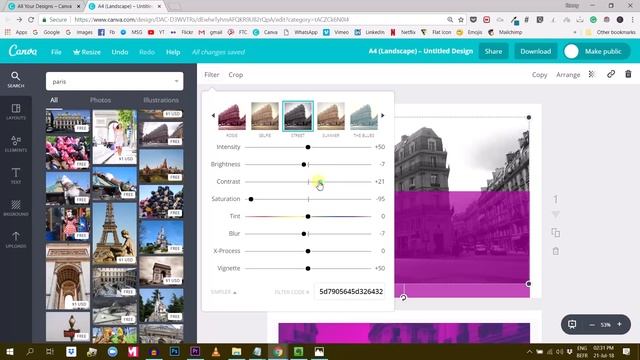Screen dimensions: 640x360
Task: Open Photoshop from taskbar
Action: coord(174,351)
